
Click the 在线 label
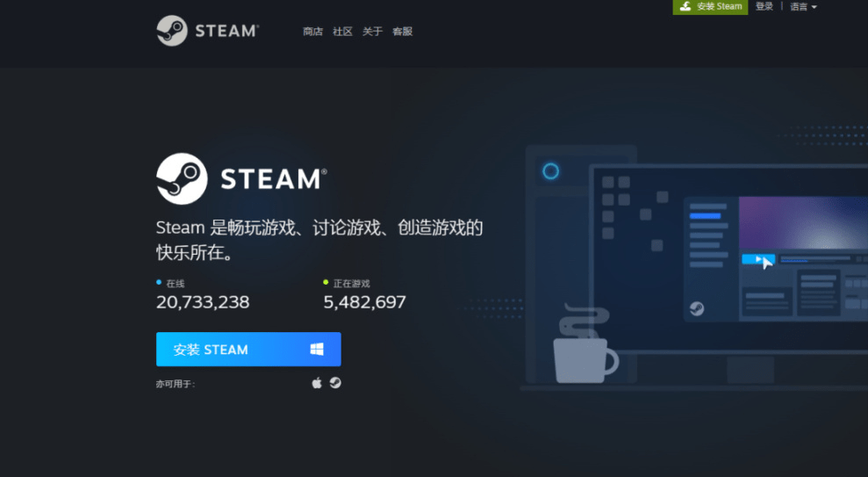click(176, 284)
